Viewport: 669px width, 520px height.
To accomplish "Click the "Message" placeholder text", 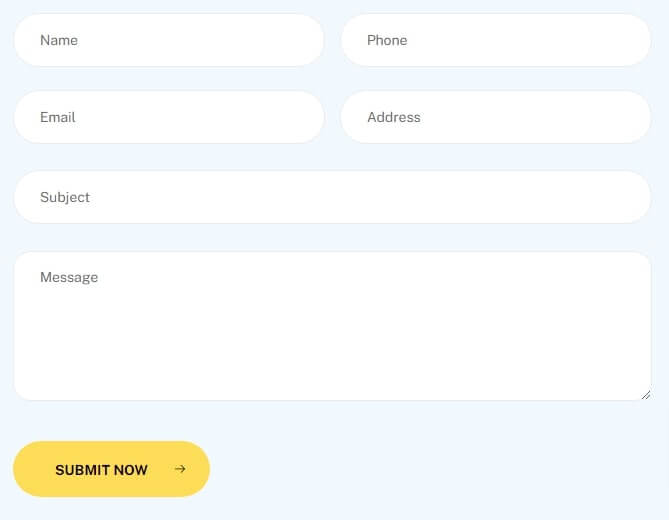I will pos(69,277).
